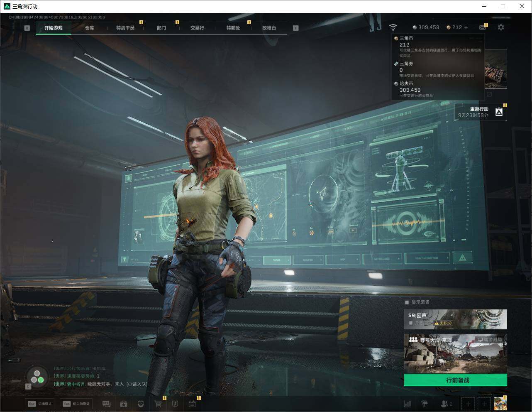Select the 开始游戏 tab

[x=54, y=28]
